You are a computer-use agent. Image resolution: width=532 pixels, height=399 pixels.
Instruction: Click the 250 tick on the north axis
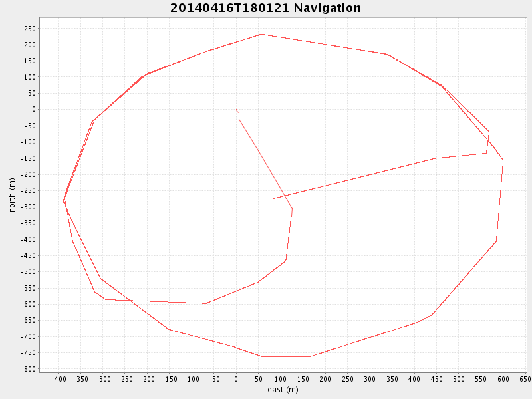click(x=30, y=29)
